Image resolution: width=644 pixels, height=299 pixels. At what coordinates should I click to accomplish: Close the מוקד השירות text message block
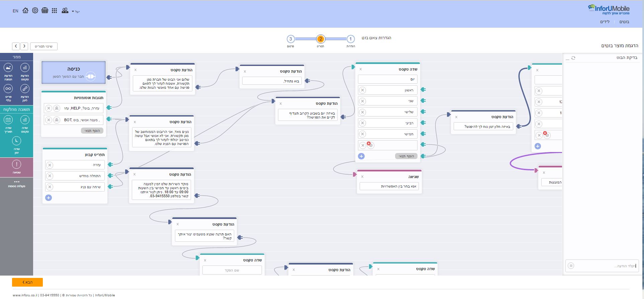[x=134, y=174]
